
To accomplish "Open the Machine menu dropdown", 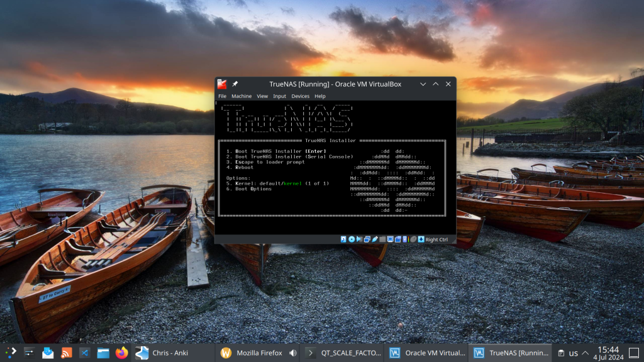I will pos(241,96).
